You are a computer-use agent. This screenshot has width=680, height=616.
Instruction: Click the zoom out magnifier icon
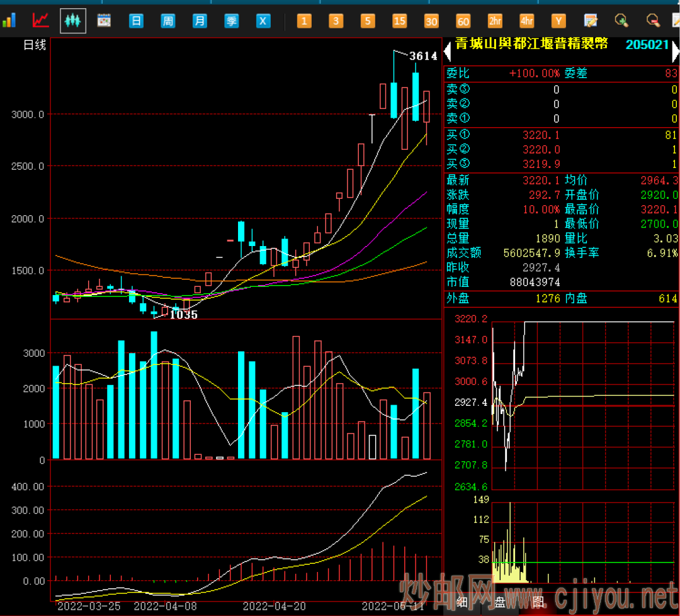coord(654,21)
